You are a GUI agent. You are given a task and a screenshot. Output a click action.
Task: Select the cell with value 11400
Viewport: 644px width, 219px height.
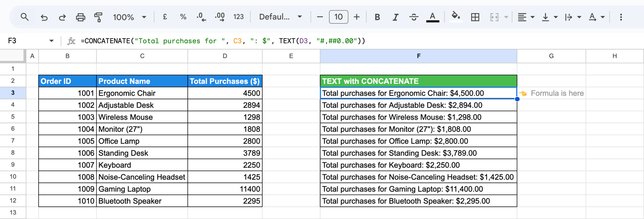(225, 189)
